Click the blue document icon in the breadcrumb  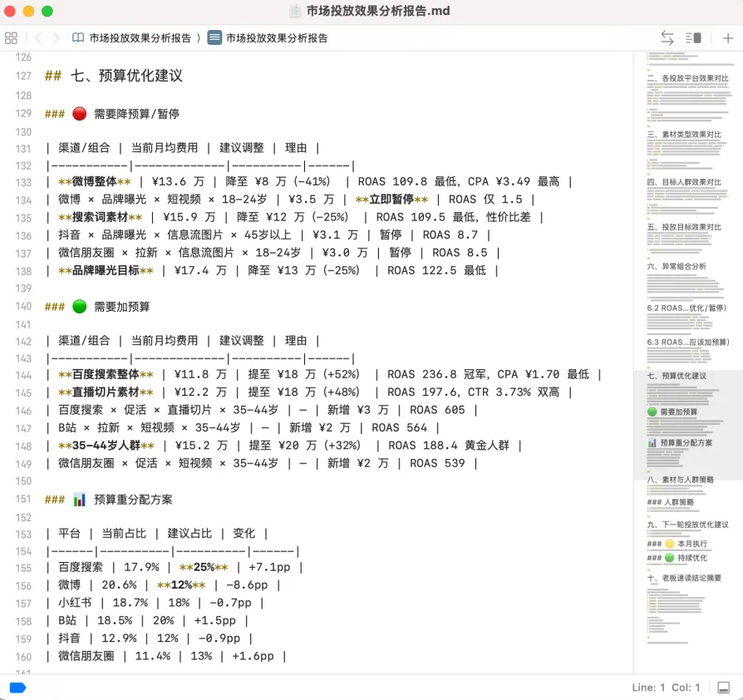pyautogui.click(x=214, y=37)
